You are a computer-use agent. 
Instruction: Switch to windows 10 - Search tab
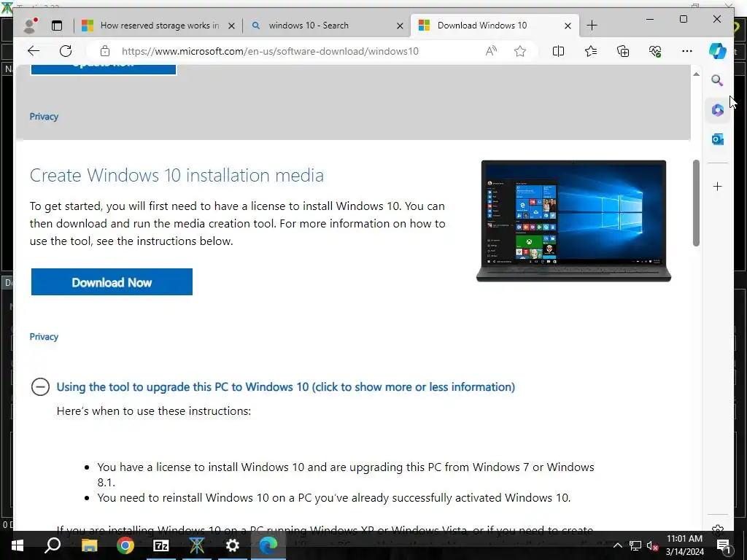click(x=327, y=26)
